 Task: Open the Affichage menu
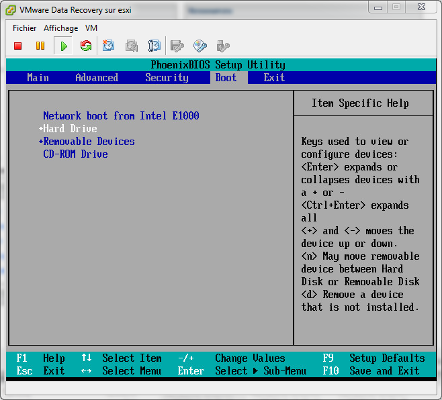[61, 28]
